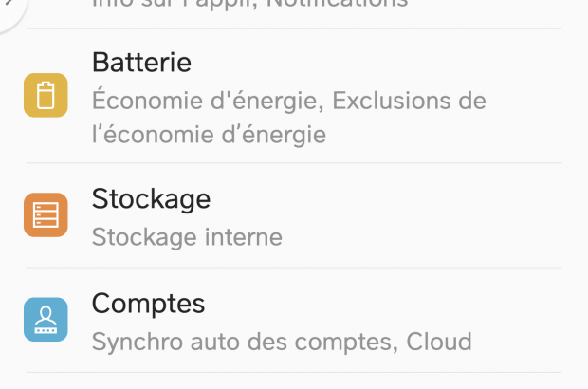Tap "Info sur l'appli, Notifications" text

tap(249, 5)
